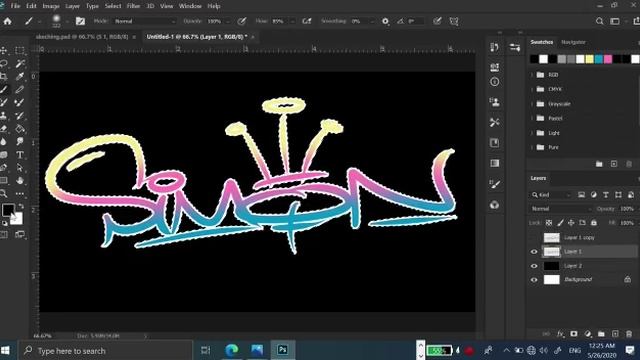Select the Eyedropper tool
The image size is (640, 360).
(20, 76)
